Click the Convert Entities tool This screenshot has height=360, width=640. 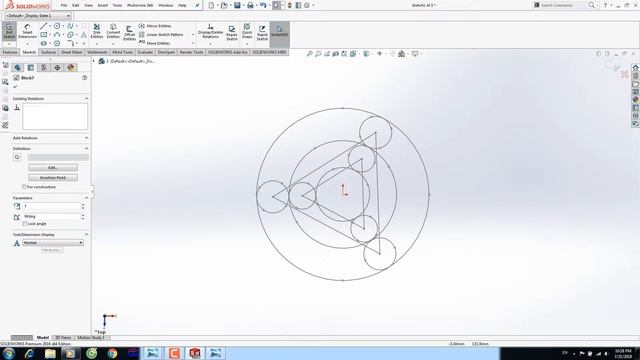click(x=113, y=31)
